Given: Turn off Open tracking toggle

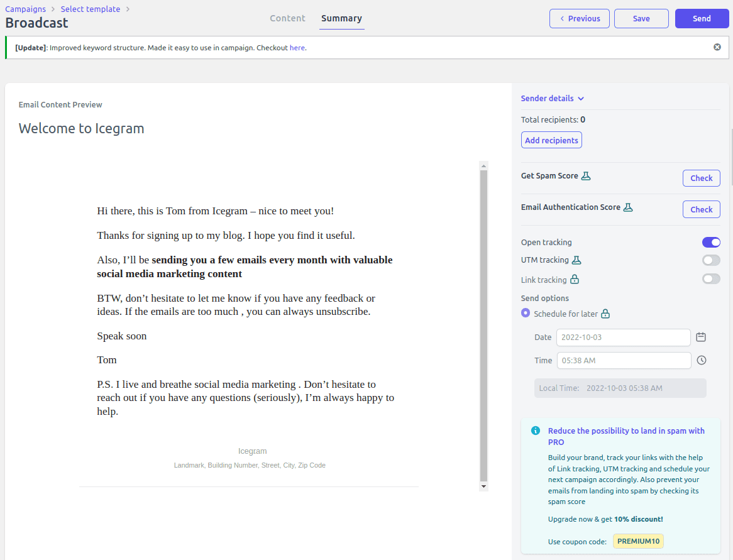Looking at the screenshot, I should coord(711,242).
